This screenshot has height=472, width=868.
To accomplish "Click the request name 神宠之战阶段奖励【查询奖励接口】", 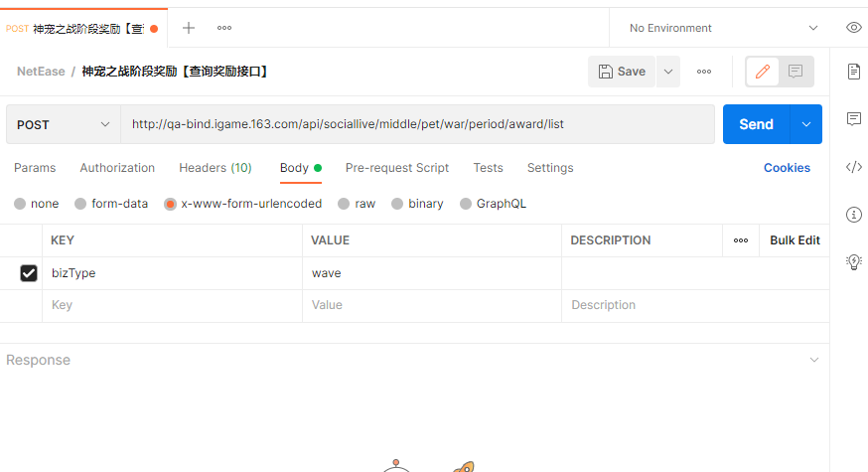I will coord(175,72).
